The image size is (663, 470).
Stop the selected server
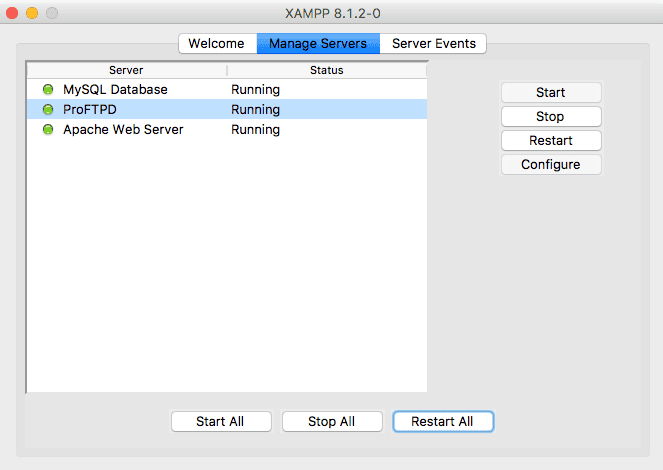tap(550, 116)
